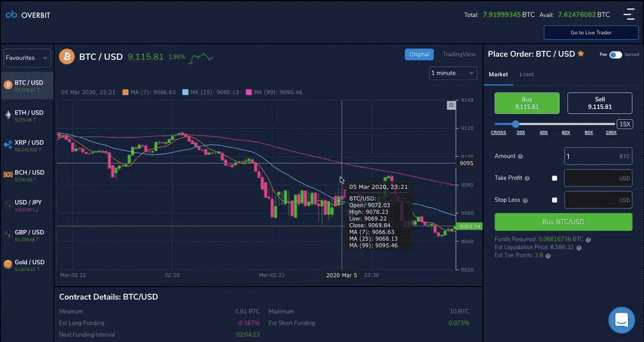644x342 pixels.
Task: Open the live chat bubble
Action: click(621, 320)
